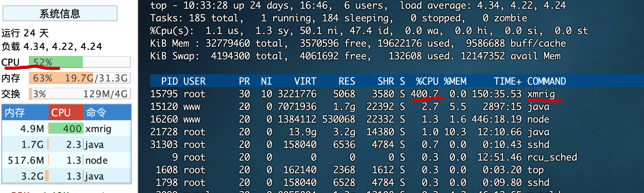Select the 3.2G java row in sidebar

tap(66, 176)
